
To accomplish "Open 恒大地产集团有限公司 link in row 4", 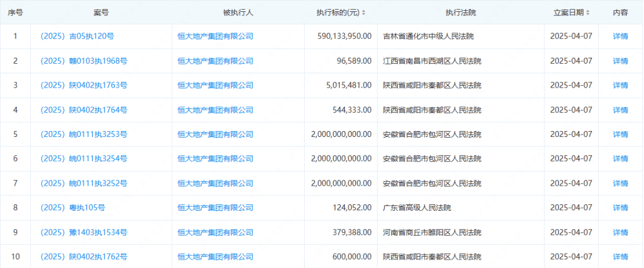I will coord(215,110).
